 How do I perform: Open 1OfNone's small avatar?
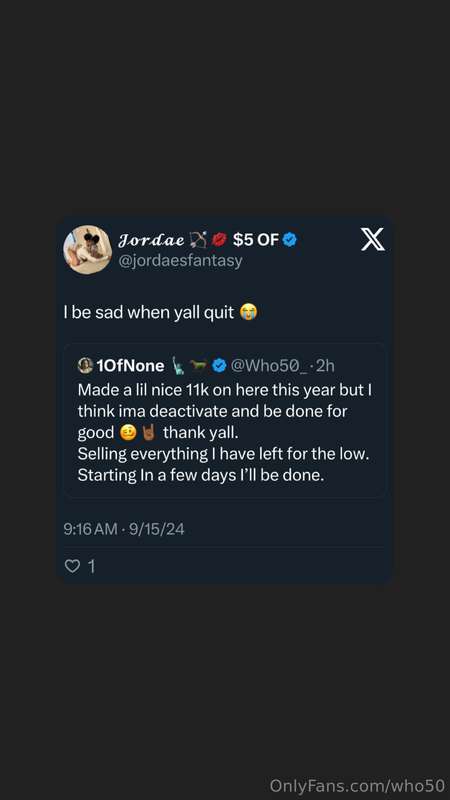85,365
